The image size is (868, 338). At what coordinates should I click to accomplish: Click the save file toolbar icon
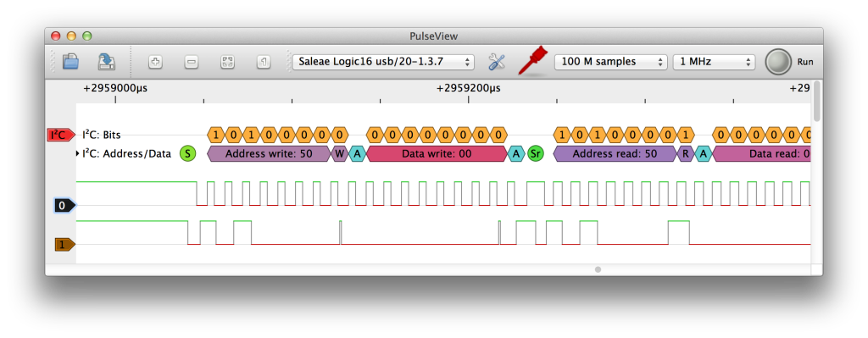coord(106,61)
